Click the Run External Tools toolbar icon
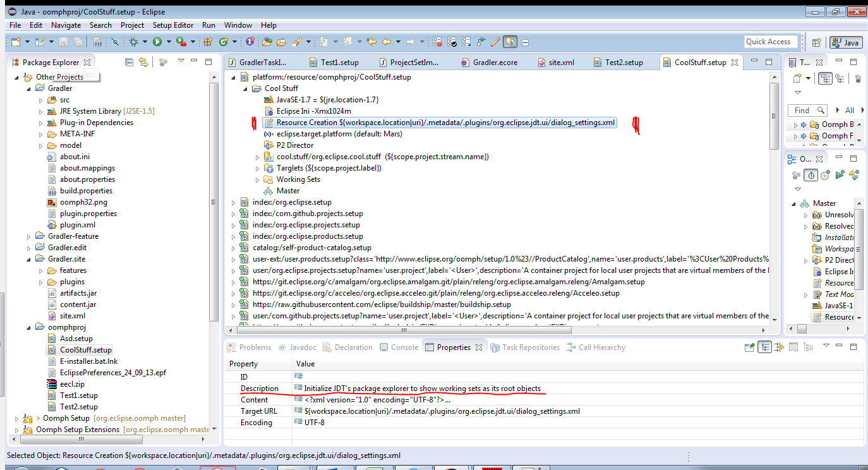868x470 pixels. coord(181,42)
